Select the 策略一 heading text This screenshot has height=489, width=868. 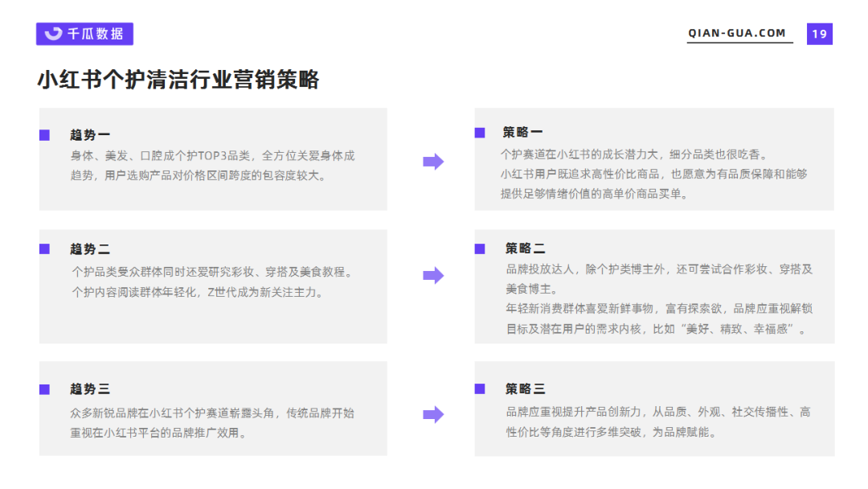(521, 134)
